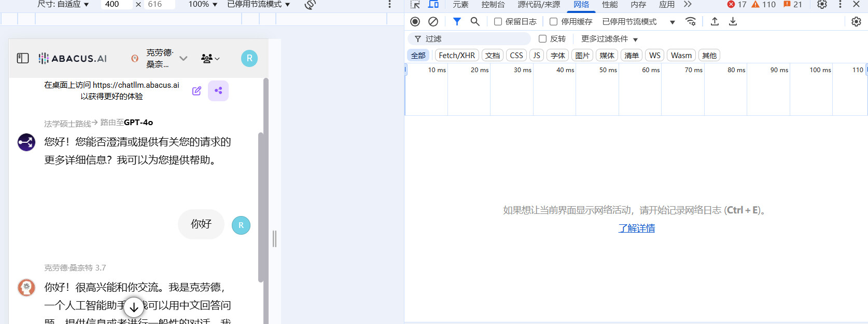Click the record network log button

415,21
